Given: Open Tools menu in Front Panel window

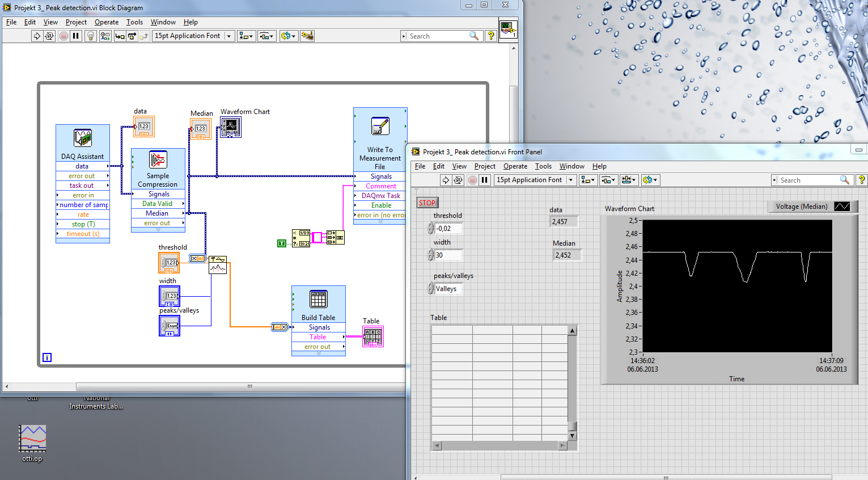Looking at the screenshot, I should pyautogui.click(x=543, y=166).
